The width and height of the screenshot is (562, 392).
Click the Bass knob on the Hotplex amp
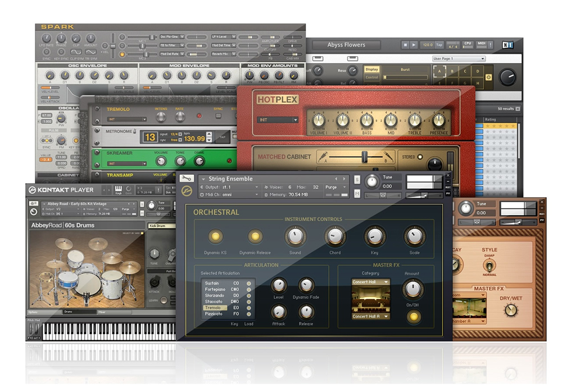click(x=366, y=121)
